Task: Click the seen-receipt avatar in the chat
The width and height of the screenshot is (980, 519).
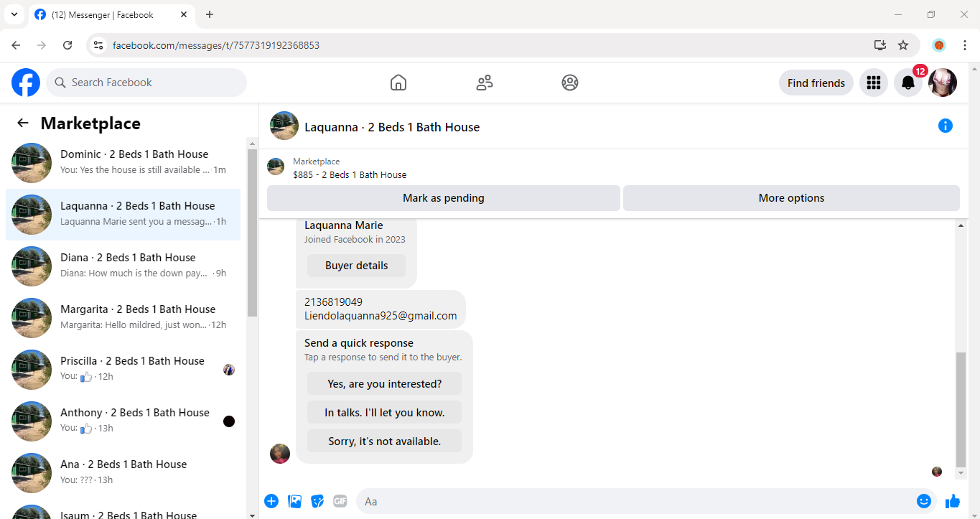Action: coord(937,472)
